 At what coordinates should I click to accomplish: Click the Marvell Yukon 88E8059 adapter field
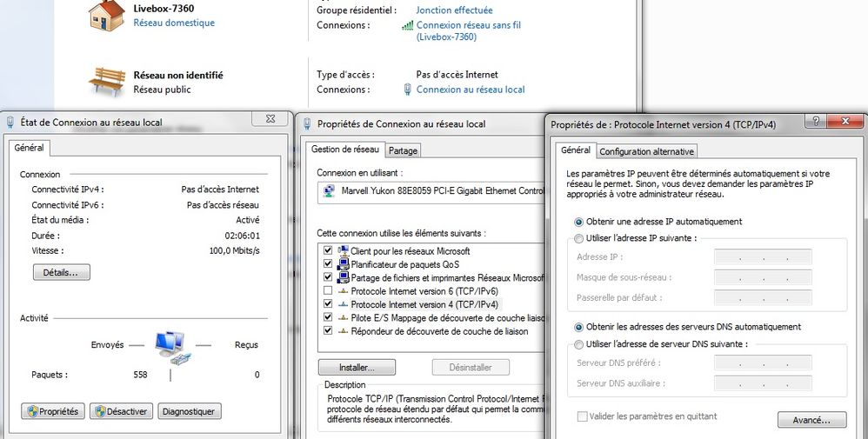tap(431, 191)
